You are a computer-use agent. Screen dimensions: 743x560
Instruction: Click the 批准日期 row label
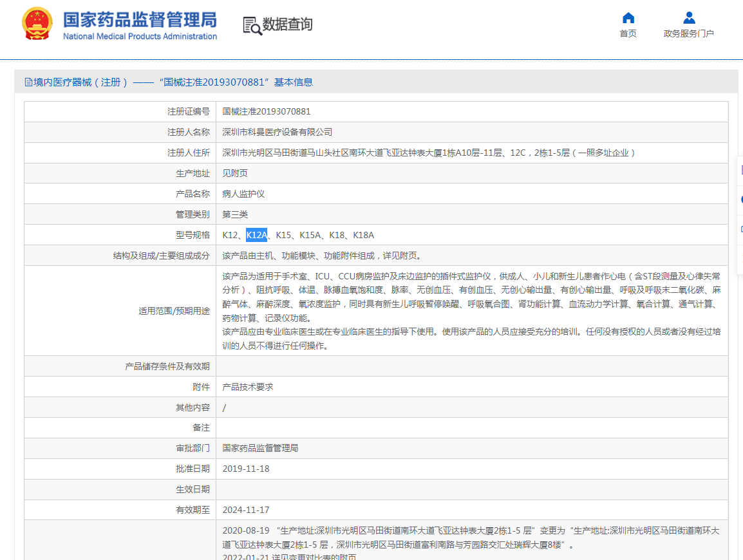(x=193, y=469)
